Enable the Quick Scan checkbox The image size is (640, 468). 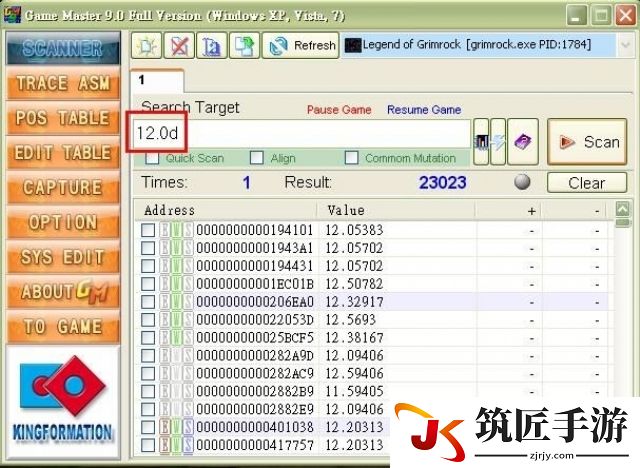coord(152,157)
